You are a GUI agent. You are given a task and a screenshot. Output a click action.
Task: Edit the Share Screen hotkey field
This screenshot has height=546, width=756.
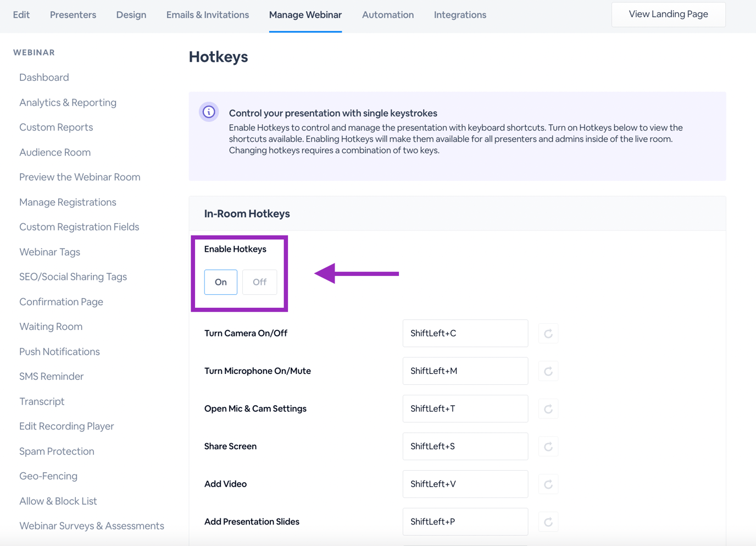pos(465,446)
